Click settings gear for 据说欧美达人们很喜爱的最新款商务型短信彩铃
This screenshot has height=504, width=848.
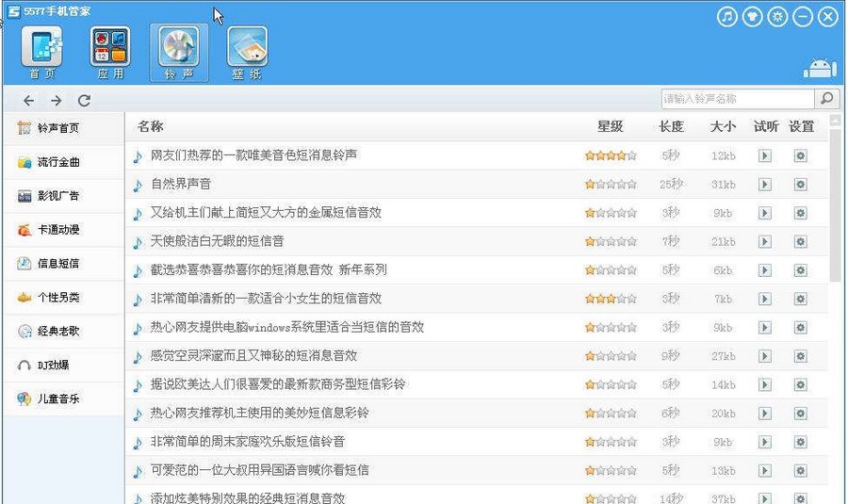pos(800,385)
